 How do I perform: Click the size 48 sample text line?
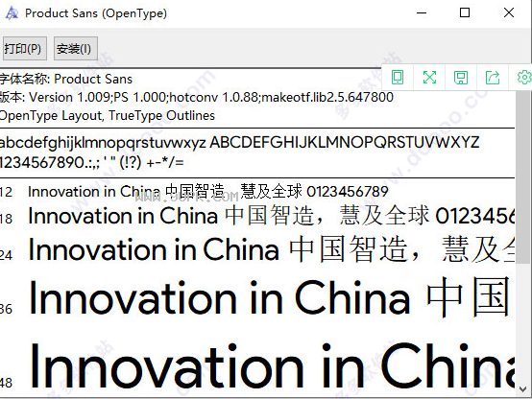tap(272, 366)
